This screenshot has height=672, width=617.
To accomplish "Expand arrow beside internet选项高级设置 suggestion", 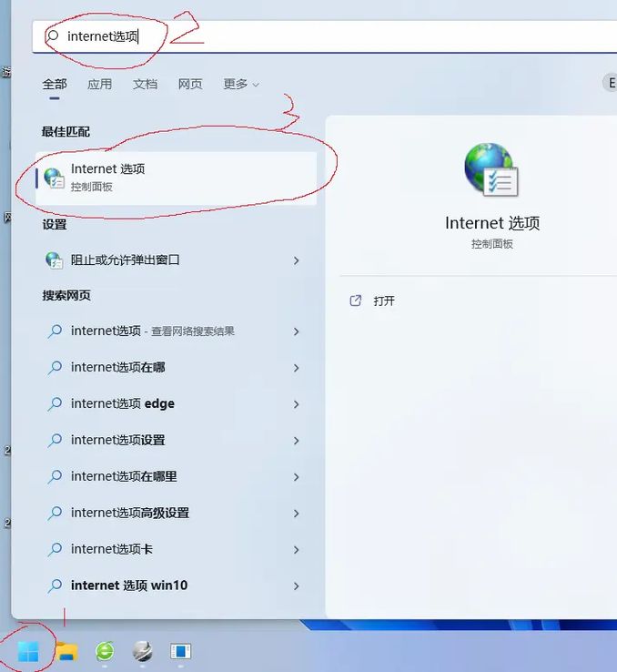I will tap(296, 514).
